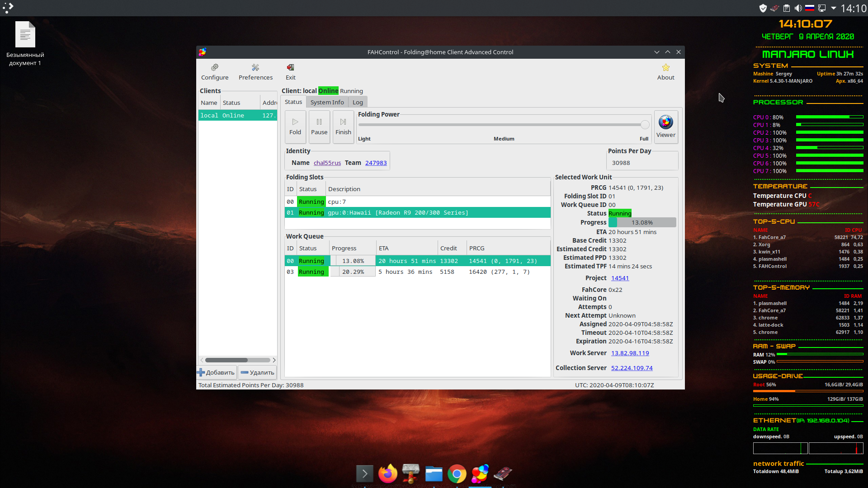Click the chal55rus name link
This screenshot has width=868, height=488.
[327, 163]
